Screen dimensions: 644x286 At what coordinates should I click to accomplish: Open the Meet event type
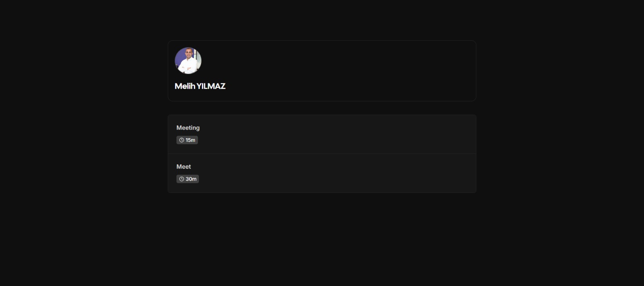click(x=322, y=173)
